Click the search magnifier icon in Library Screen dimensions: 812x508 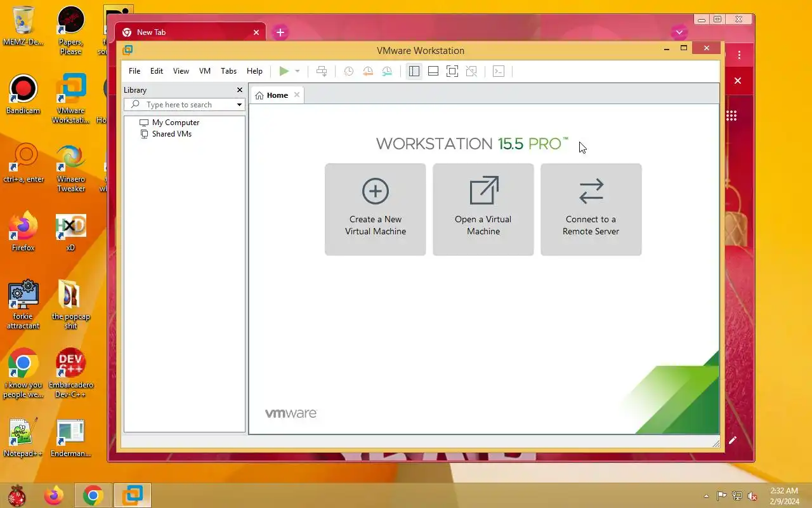[136, 105]
